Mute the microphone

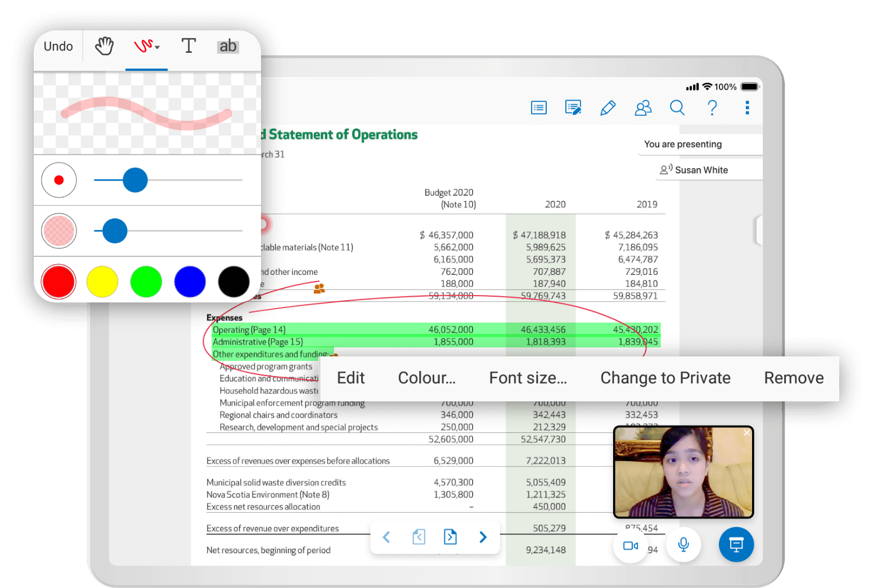pos(683,544)
